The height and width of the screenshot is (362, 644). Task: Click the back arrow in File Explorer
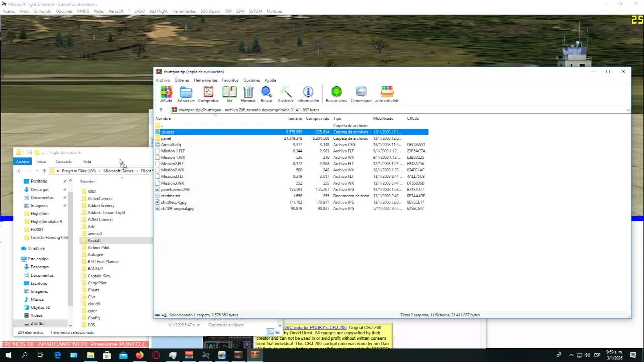coord(20,171)
